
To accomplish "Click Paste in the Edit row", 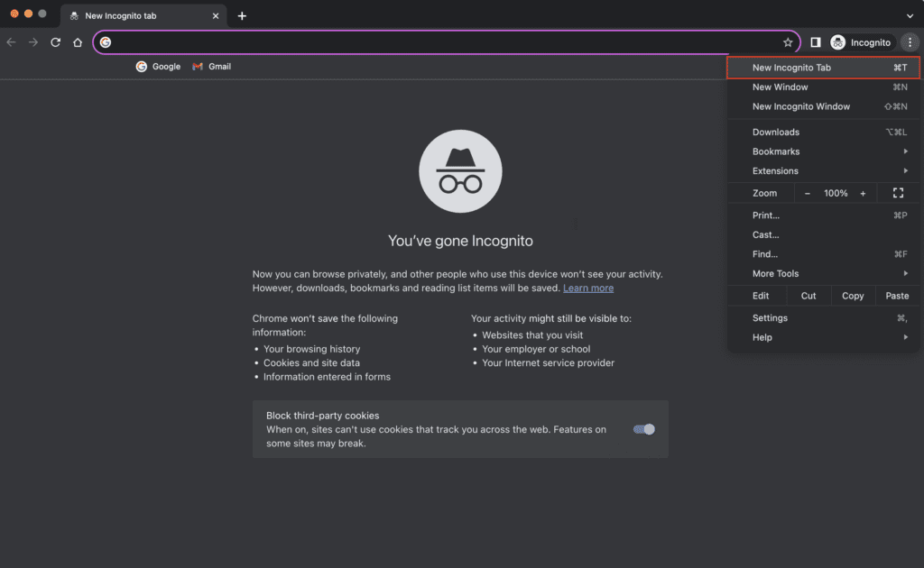I will click(897, 296).
